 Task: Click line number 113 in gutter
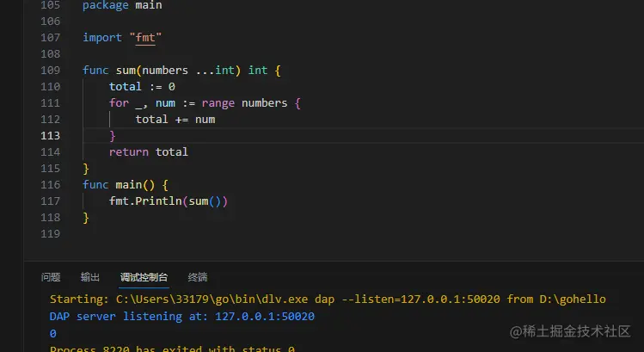pyautogui.click(x=51, y=136)
